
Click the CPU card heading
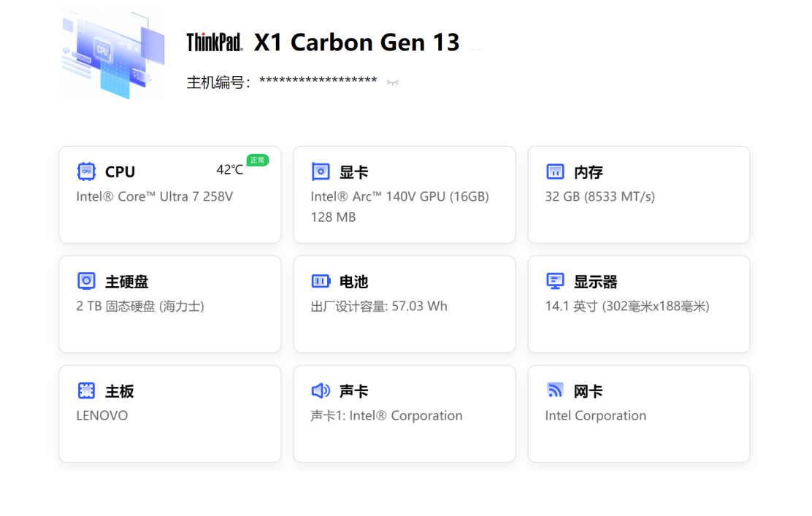point(120,172)
